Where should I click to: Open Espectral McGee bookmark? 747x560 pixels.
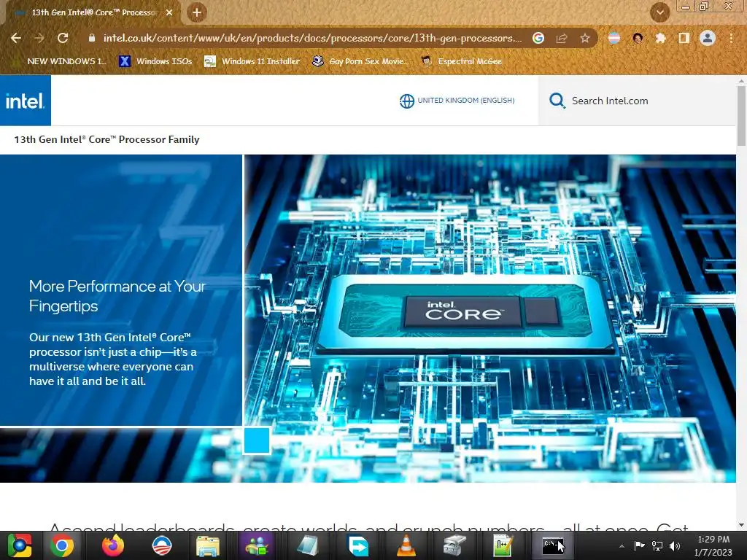pyautogui.click(x=462, y=61)
